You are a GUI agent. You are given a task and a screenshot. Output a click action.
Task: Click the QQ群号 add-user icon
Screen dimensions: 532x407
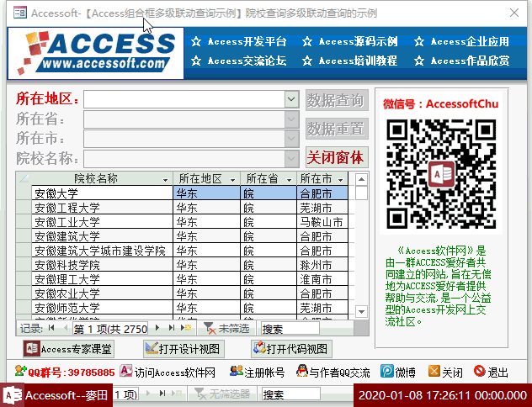pyautogui.click(x=20, y=371)
